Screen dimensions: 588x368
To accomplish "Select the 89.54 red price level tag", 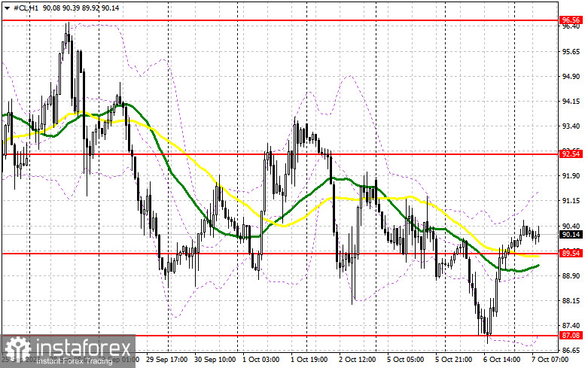I will (571, 254).
